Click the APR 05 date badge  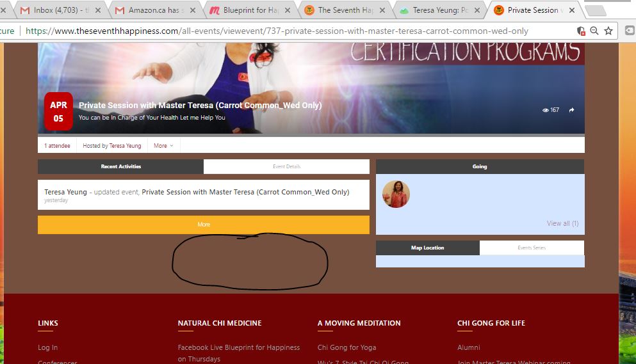pos(58,111)
